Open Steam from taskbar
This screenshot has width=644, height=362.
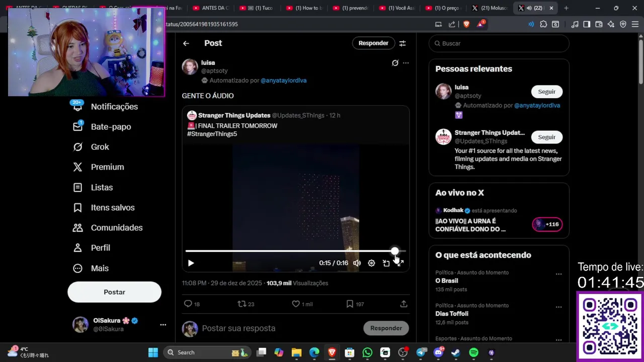(455, 352)
